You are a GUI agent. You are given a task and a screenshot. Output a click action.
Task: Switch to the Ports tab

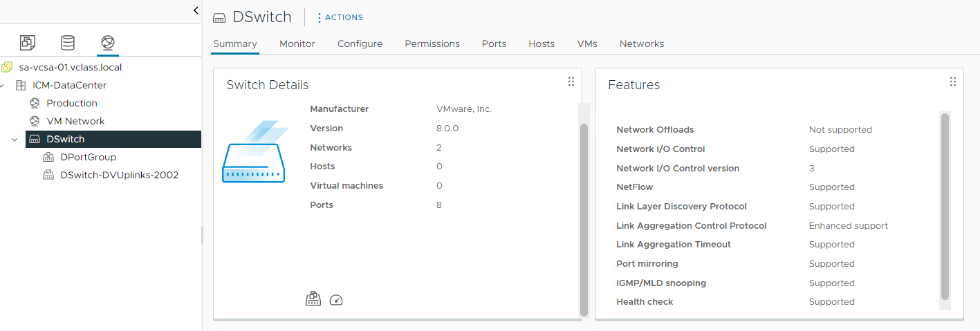click(x=494, y=44)
